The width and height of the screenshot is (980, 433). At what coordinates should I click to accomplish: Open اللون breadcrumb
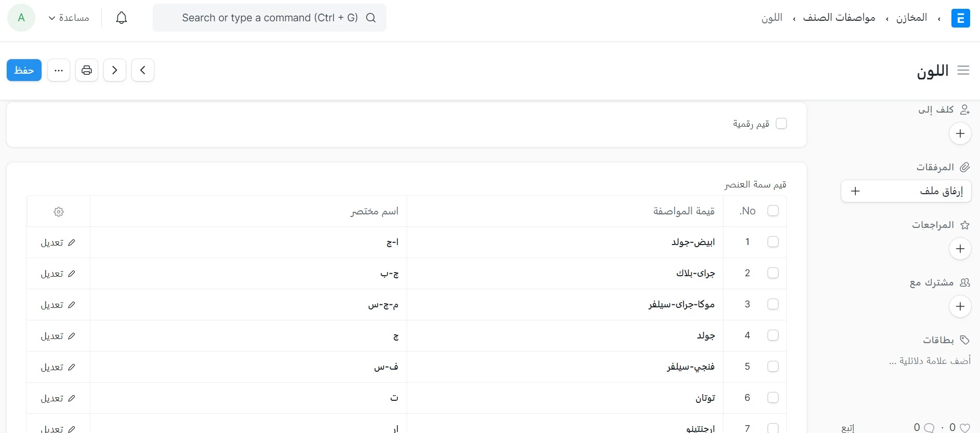tap(772, 18)
